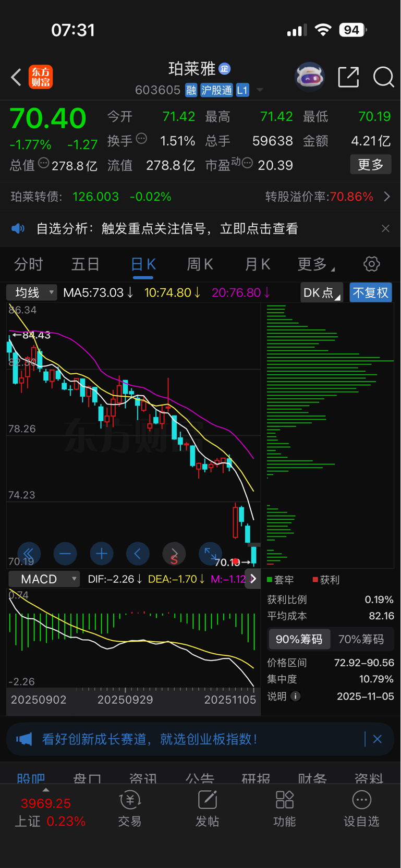Dismiss the 自选分析 notification
The width and height of the screenshot is (401, 868).
tap(385, 228)
